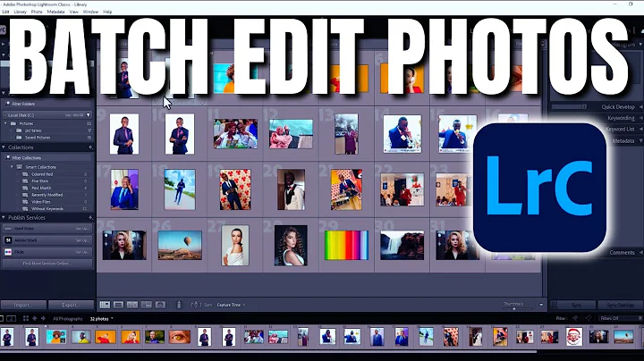Viewport: 644px width, 361px height.
Task: Open the Edit menu
Action: (5, 12)
